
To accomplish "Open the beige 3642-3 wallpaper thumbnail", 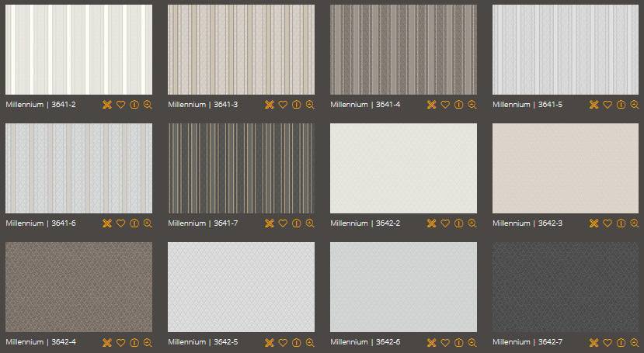I will [x=566, y=168].
